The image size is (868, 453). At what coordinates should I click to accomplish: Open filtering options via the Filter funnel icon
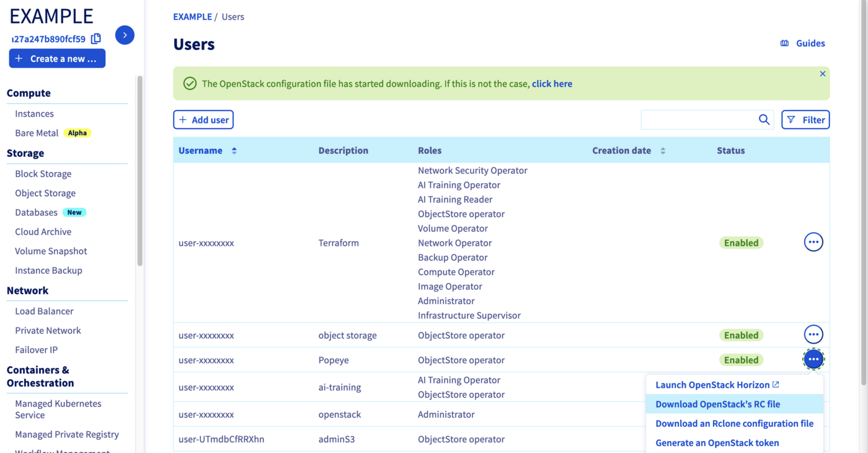(x=805, y=119)
